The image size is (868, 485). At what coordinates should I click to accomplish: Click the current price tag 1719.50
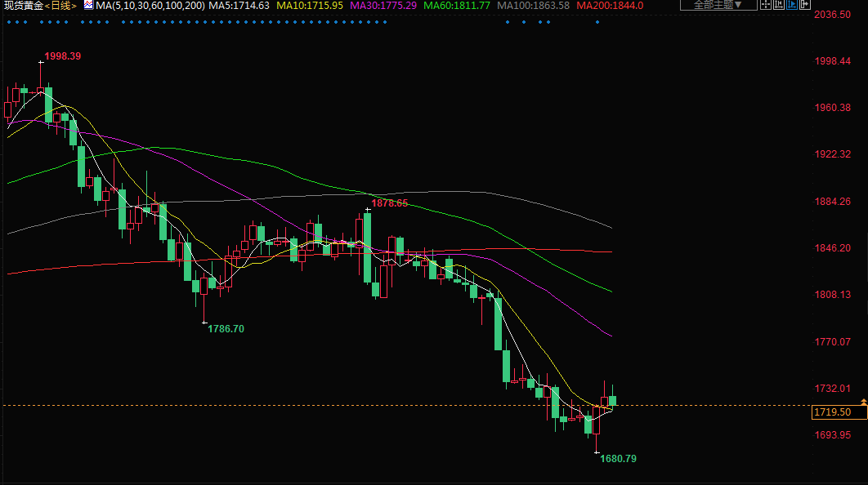coord(833,413)
